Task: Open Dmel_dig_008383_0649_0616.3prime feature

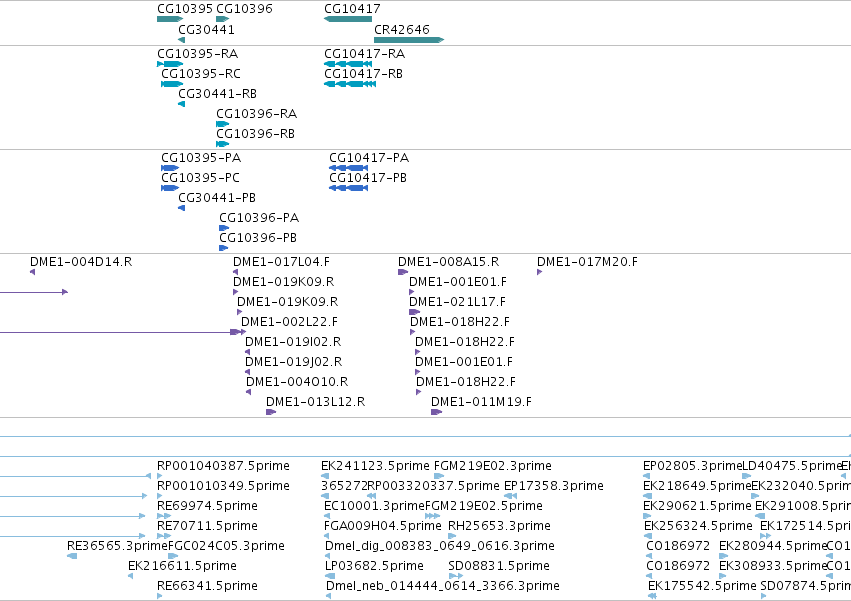Action: pyautogui.click(x=440, y=546)
